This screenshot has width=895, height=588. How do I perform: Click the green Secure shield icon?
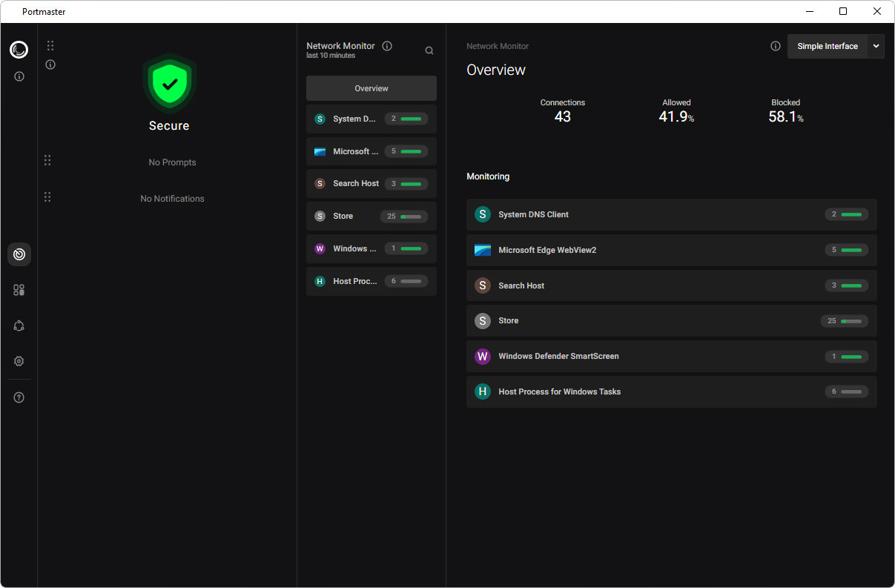170,84
